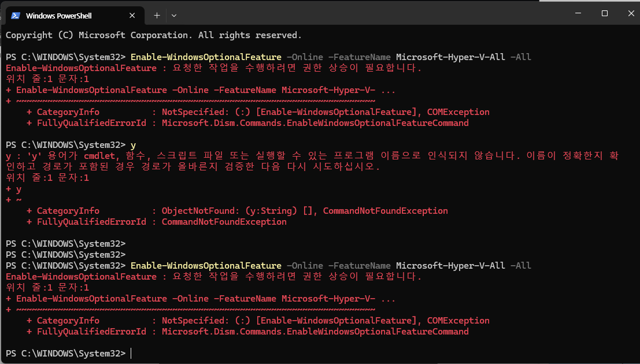Click the last Enable-WindowsOptionalFeature command line
Screen dimensions: 640x364
point(268,265)
